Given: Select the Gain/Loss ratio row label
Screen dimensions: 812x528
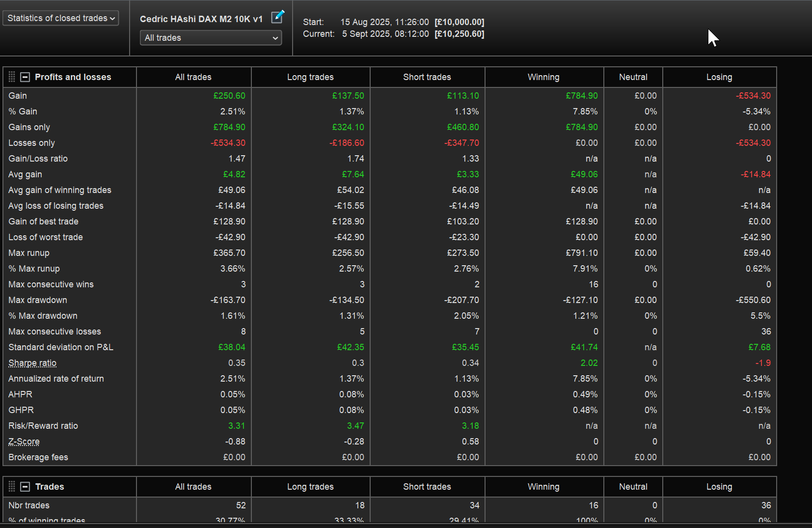Looking at the screenshot, I should [x=38, y=159].
